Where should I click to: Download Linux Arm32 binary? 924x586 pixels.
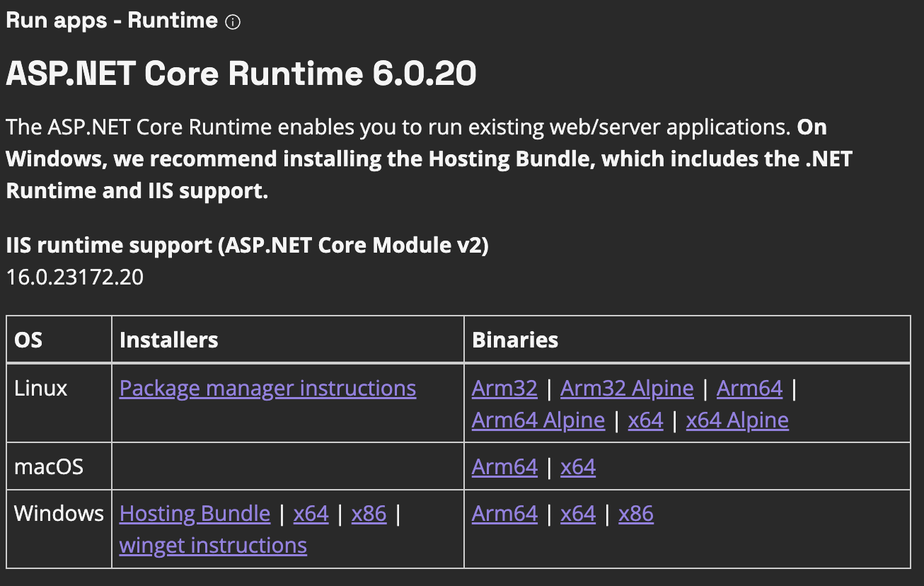pyautogui.click(x=504, y=389)
